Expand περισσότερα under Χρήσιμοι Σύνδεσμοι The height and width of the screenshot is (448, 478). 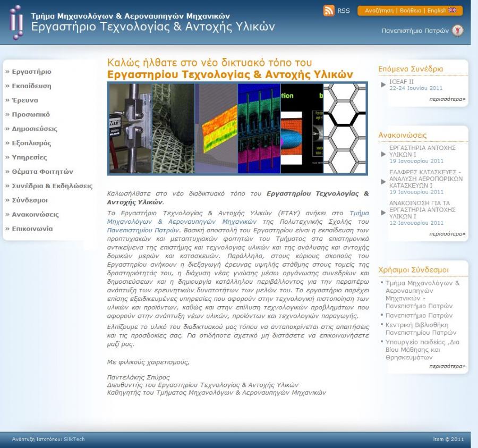tap(447, 366)
